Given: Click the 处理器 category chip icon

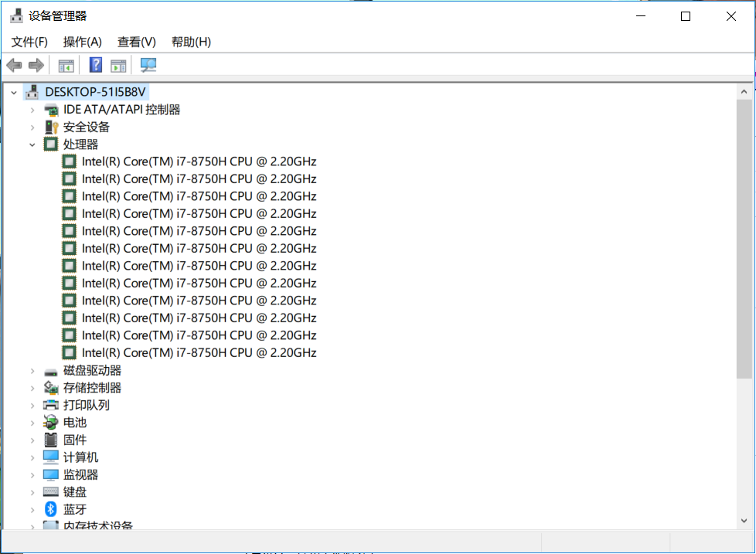Looking at the screenshot, I should [x=50, y=144].
